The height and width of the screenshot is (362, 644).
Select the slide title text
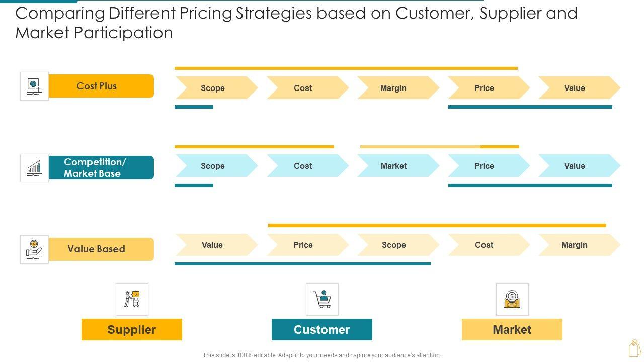(296, 23)
